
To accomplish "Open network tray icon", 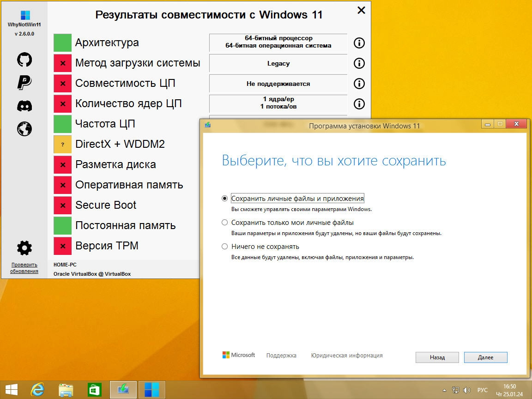I will point(456,391).
